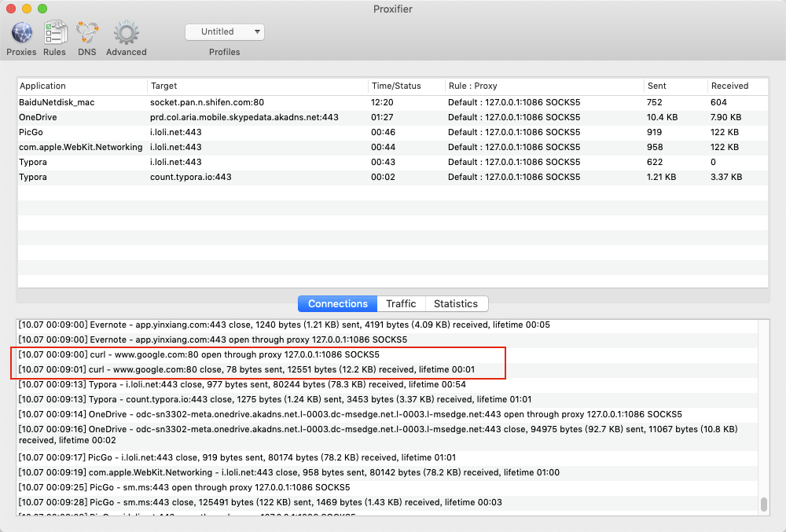Click the 752 sent value
The width and height of the screenshot is (786, 532).
[654, 102]
